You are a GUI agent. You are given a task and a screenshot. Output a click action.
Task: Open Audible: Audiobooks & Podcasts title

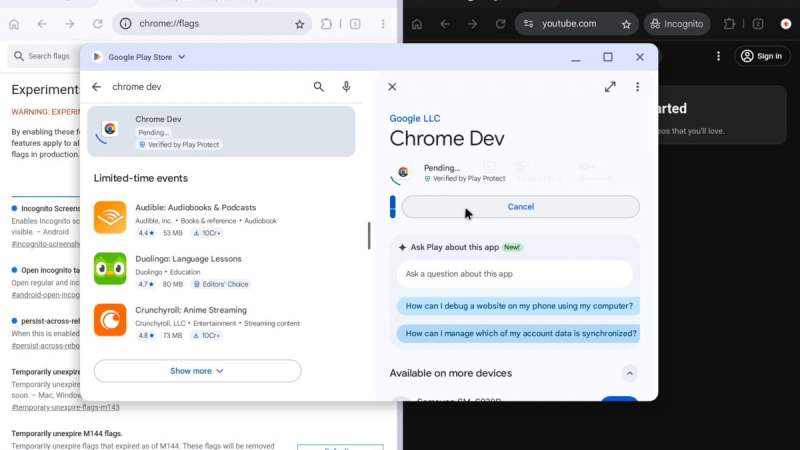195,208
